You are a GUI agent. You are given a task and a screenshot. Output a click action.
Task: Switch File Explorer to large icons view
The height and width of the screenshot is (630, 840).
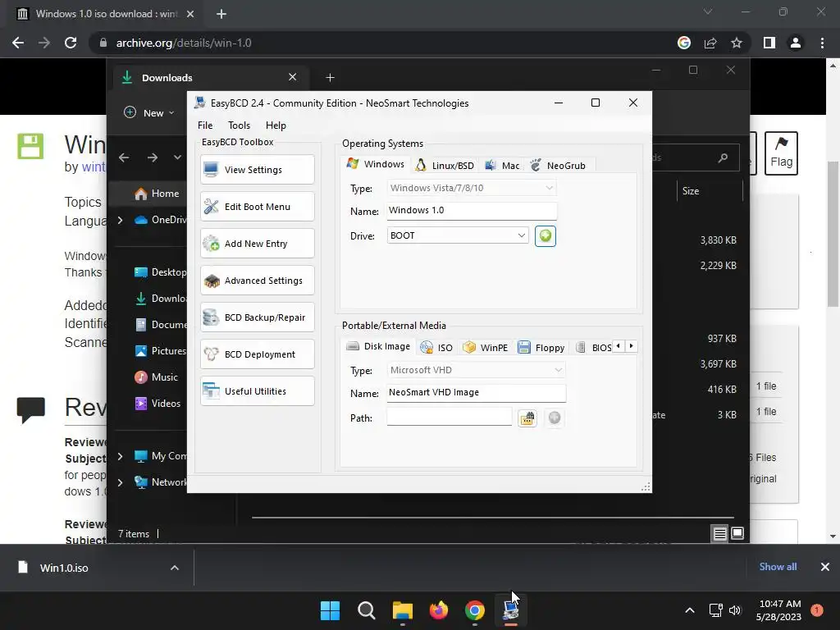[x=737, y=533]
